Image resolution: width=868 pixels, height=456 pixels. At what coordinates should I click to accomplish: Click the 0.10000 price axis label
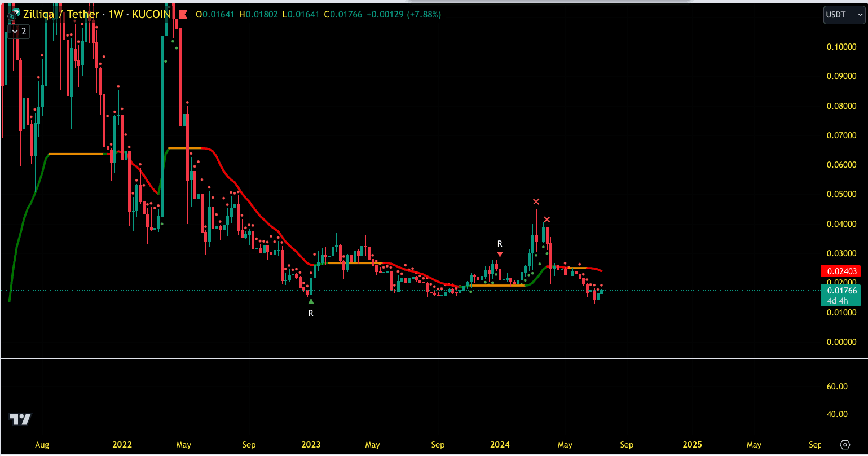tap(841, 46)
